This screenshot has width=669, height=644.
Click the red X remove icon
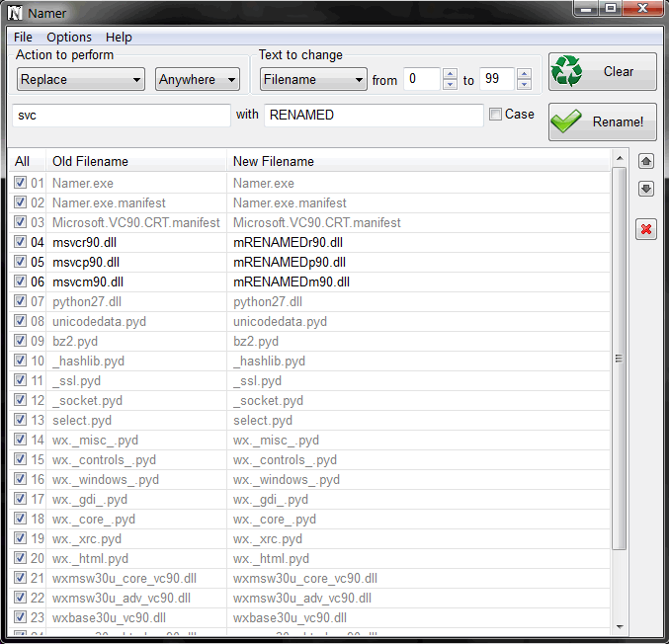click(646, 230)
